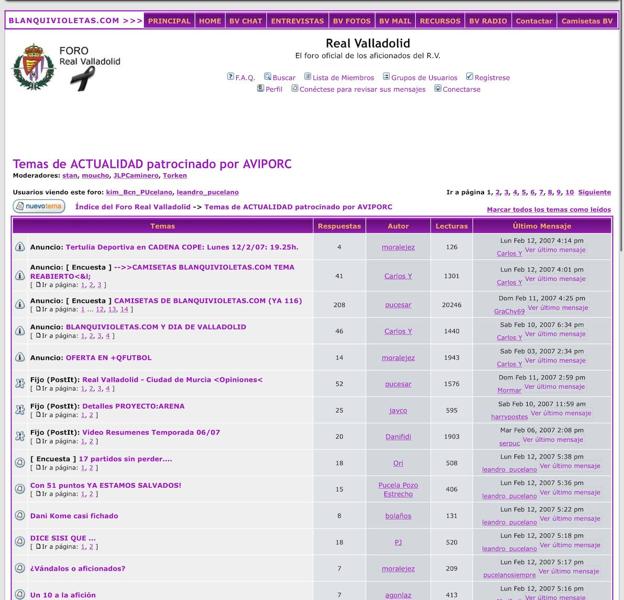Click topic icon for DICE SISI QUE
Screen dimensions: 624x600
click(x=20, y=542)
